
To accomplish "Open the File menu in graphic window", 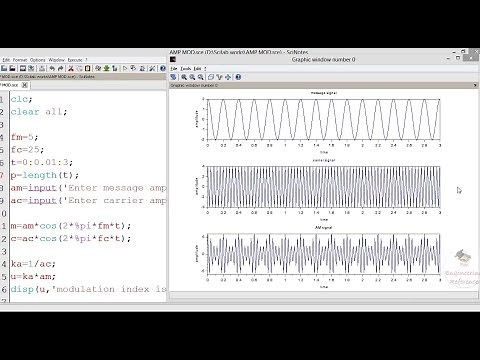I will (x=174, y=69).
